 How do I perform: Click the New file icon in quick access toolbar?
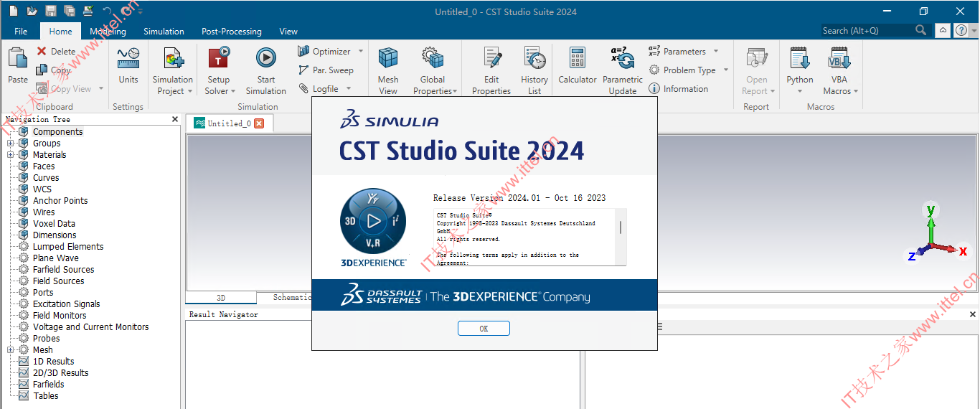pos(14,11)
